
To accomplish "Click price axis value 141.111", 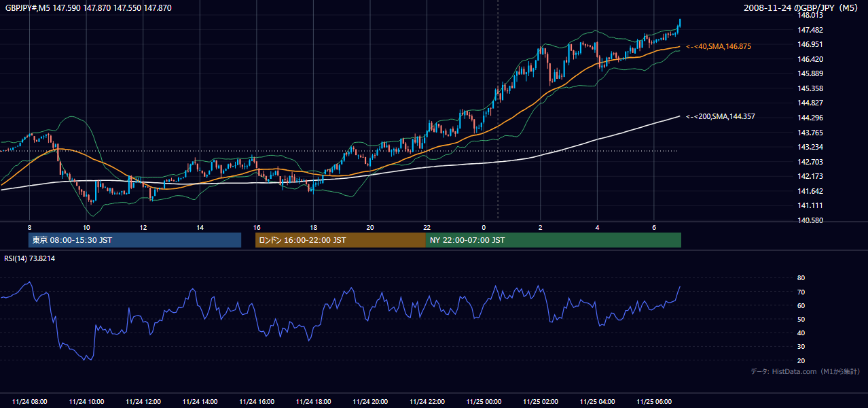I will (810, 205).
